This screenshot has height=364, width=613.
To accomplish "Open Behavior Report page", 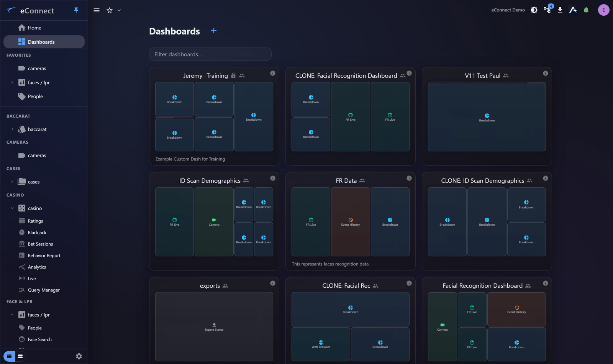I will click(44, 256).
